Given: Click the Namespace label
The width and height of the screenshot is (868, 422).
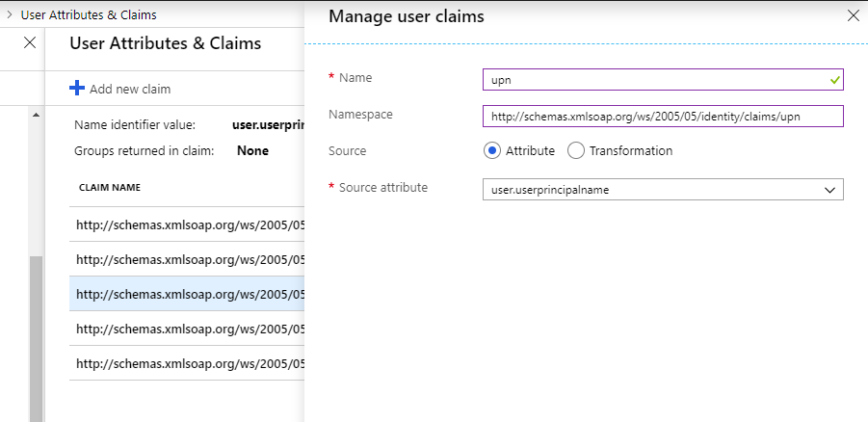Looking at the screenshot, I should coord(360,114).
